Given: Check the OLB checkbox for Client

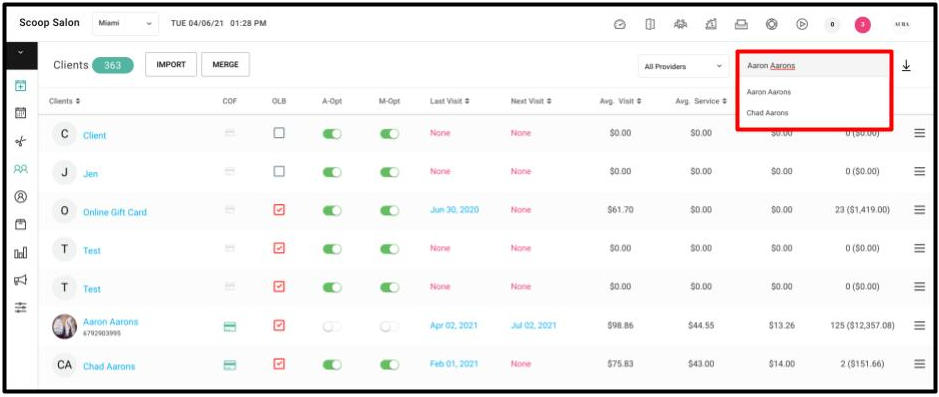Looking at the screenshot, I should (278, 133).
